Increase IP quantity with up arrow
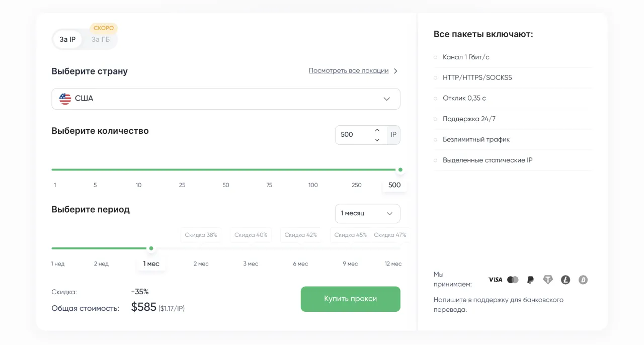 pyautogui.click(x=377, y=130)
